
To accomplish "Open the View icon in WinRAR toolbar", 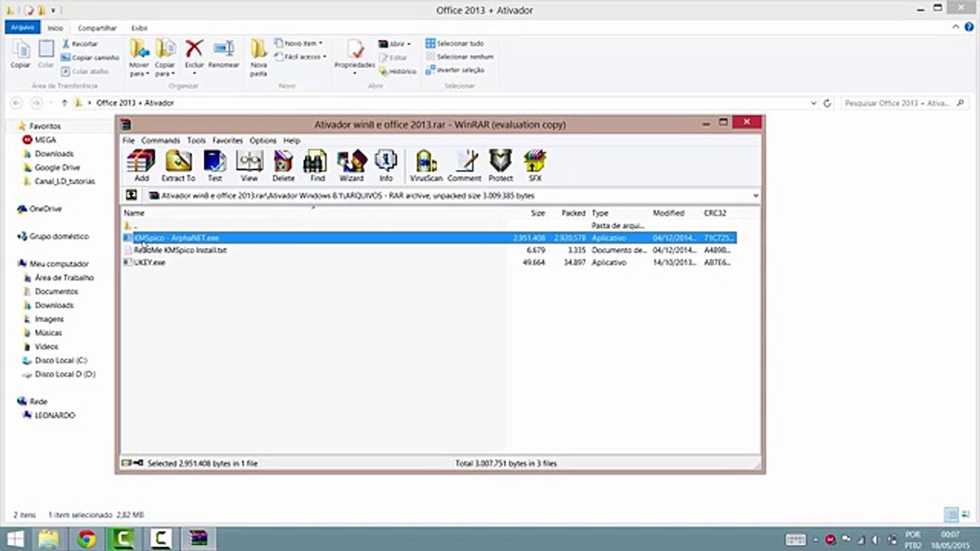I will click(x=250, y=165).
